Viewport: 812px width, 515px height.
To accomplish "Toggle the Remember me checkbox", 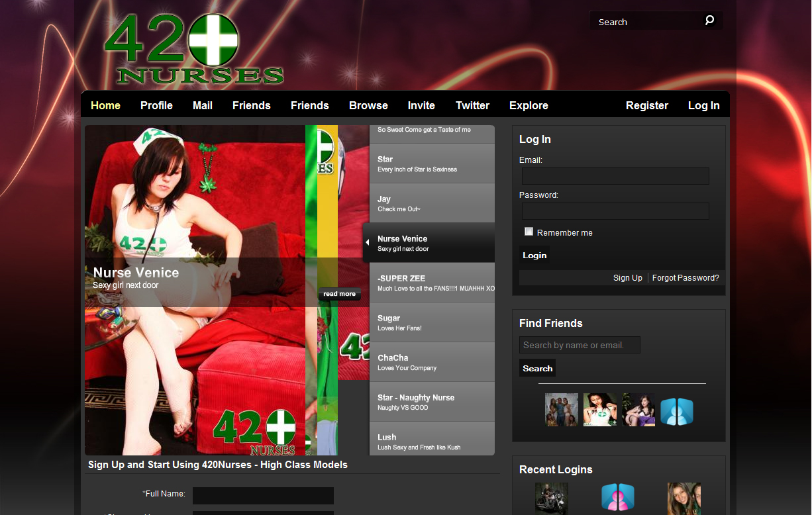I will [529, 232].
